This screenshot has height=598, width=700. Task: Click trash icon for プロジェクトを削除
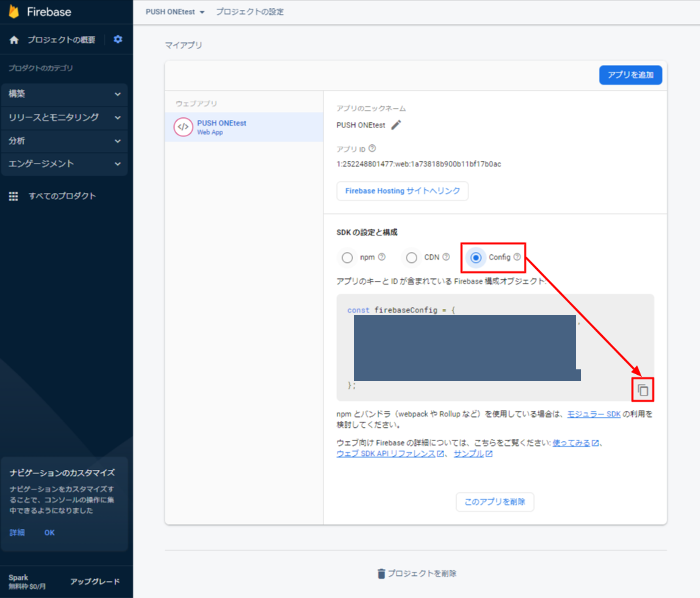381,573
